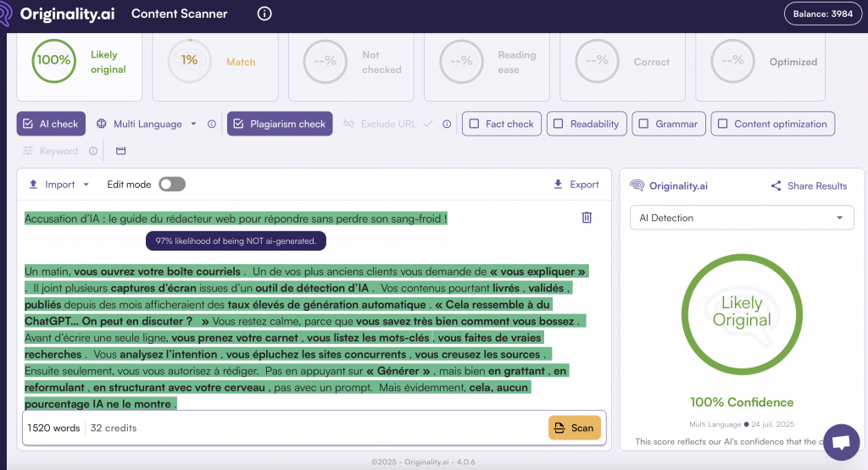The height and width of the screenshot is (470, 868).
Task: Open the chat support bubble
Action: tap(841, 442)
